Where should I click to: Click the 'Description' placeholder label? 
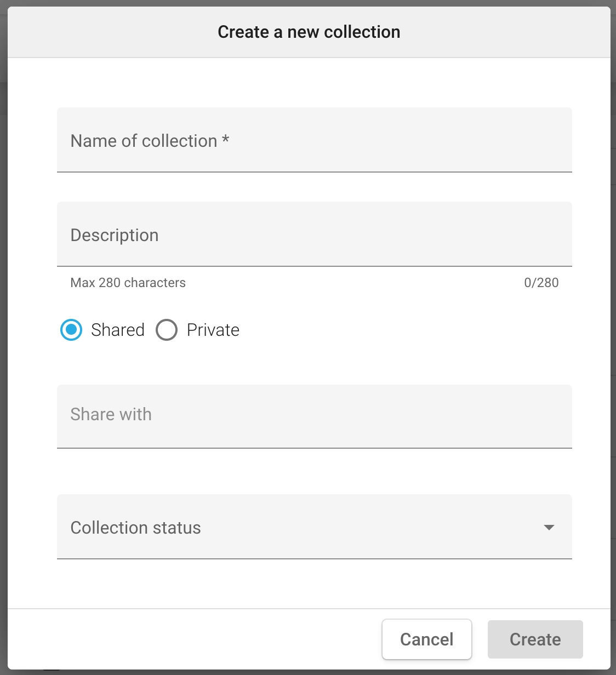[115, 235]
